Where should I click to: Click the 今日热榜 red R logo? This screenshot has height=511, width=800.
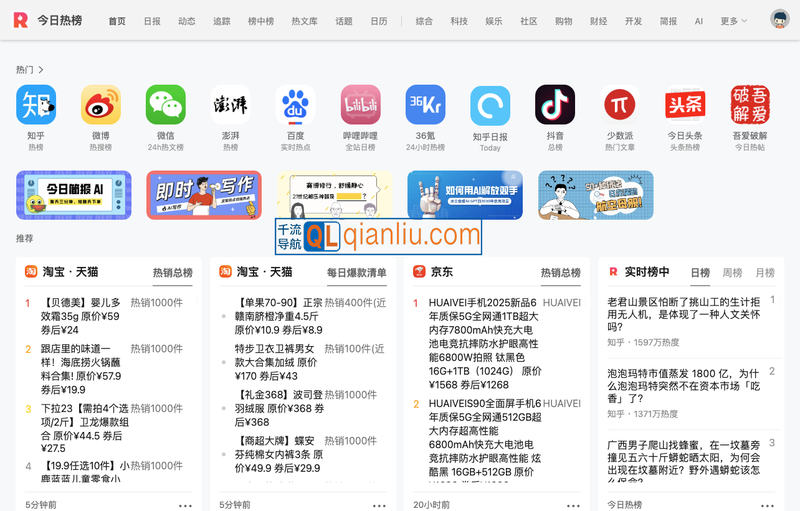pyautogui.click(x=20, y=20)
